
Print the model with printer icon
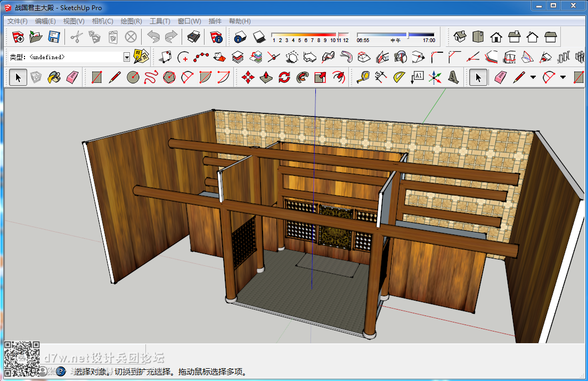(193, 37)
